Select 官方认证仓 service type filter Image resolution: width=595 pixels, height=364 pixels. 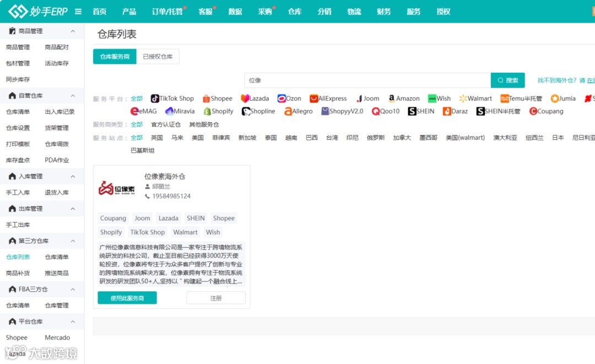coord(166,124)
